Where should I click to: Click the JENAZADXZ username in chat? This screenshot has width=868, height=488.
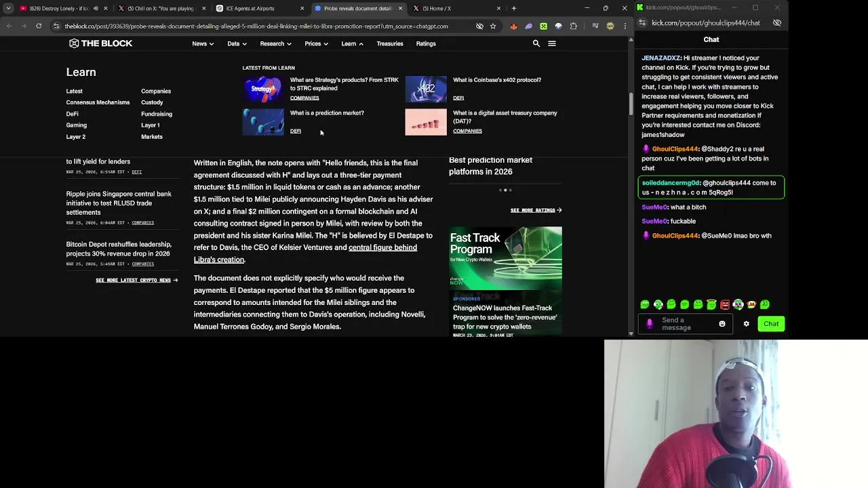661,58
